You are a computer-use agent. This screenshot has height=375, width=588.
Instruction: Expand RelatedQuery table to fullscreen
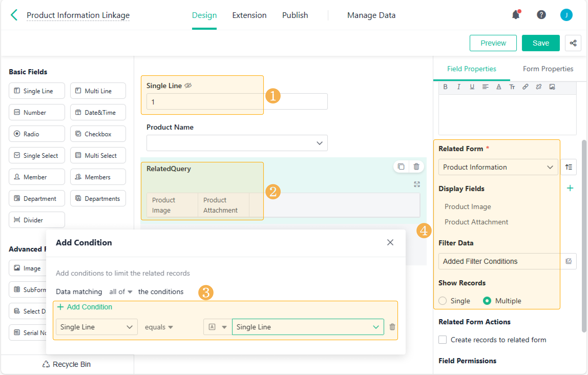(x=417, y=184)
